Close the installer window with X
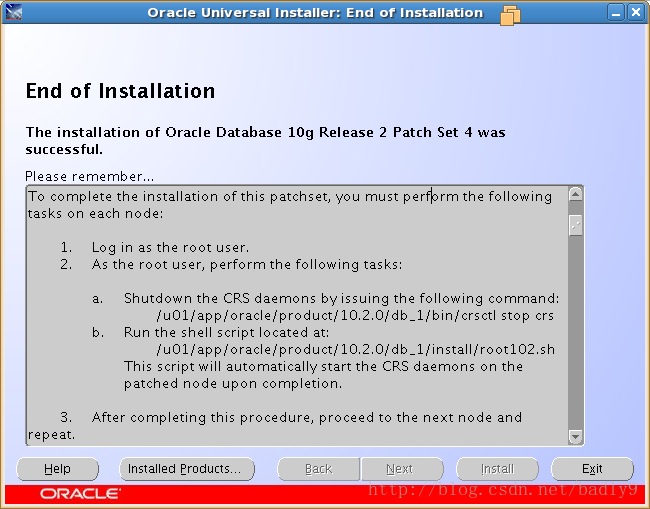 (x=635, y=12)
